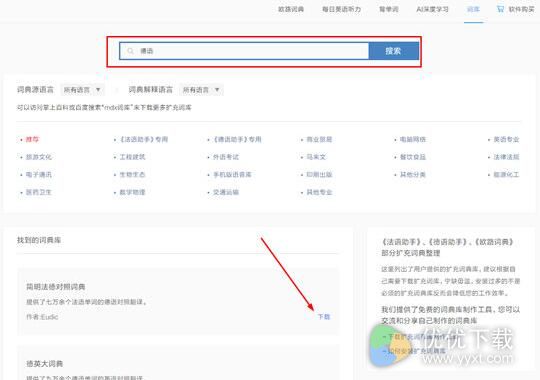Click the 简明法德对照词典 title
The image size is (540, 380).
pyautogui.click(x=56, y=287)
